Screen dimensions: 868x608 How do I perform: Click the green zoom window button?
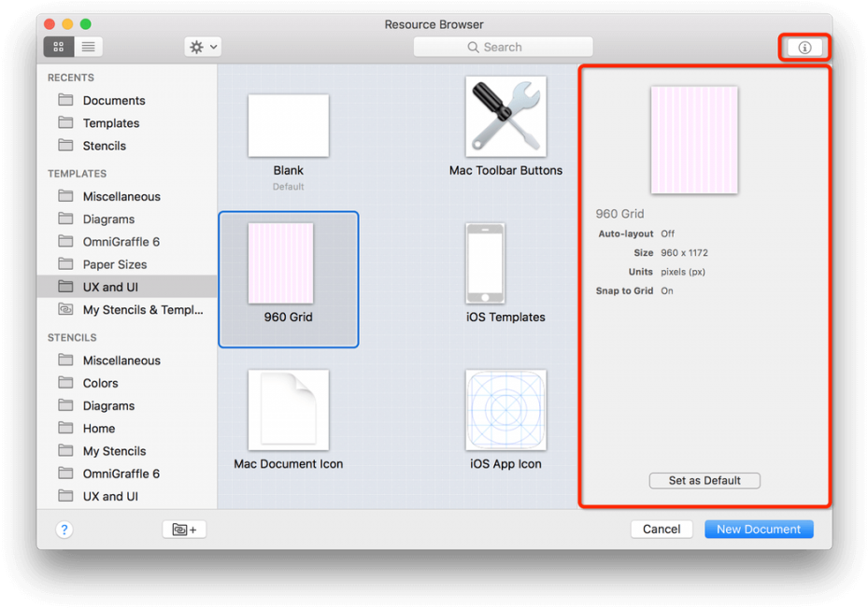pyautogui.click(x=85, y=23)
